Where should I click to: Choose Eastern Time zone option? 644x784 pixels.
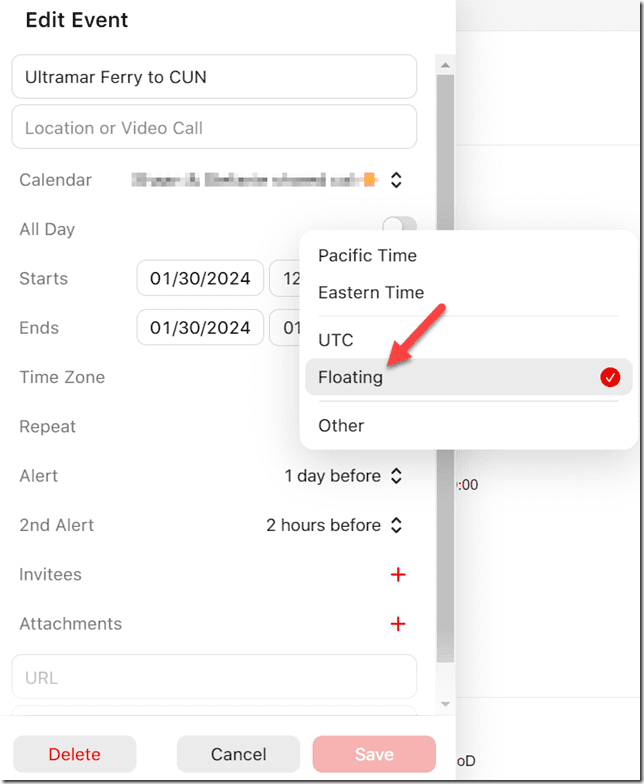click(x=371, y=292)
